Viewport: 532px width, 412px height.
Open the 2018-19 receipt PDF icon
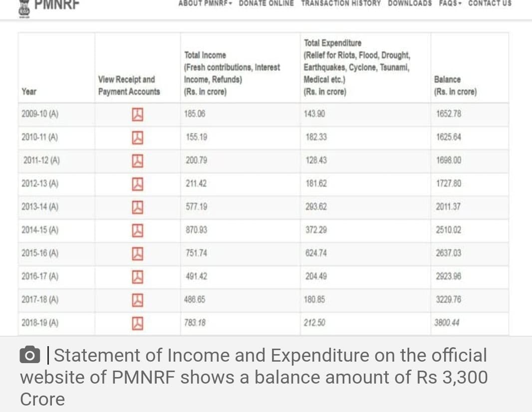tap(137, 324)
